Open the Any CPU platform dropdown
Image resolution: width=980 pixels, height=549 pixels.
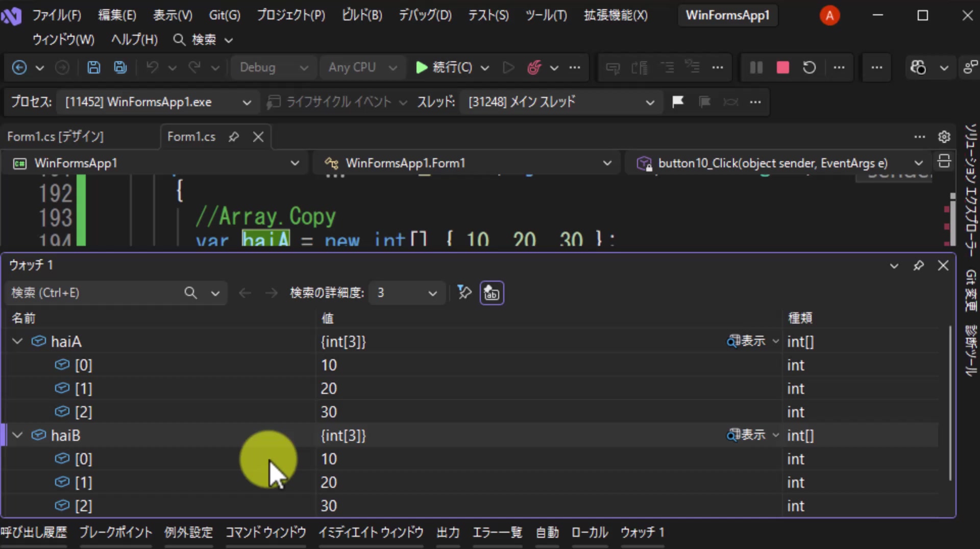click(362, 67)
